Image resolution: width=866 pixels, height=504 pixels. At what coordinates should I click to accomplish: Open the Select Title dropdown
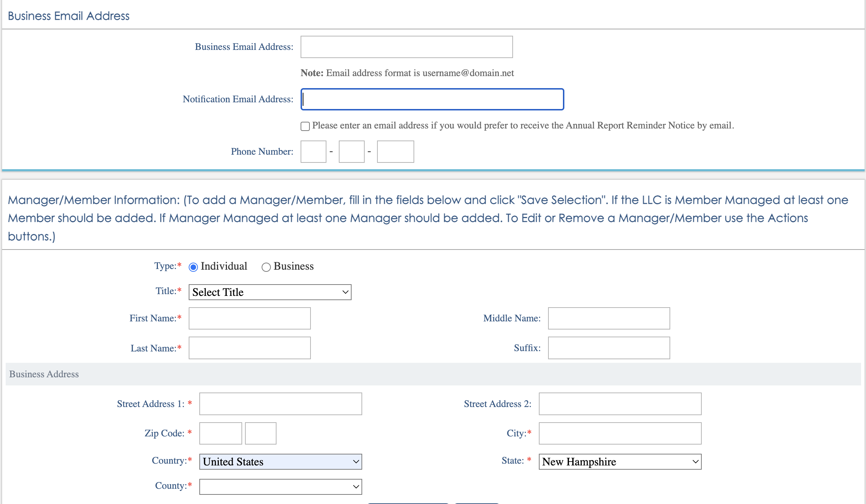tap(270, 292)
